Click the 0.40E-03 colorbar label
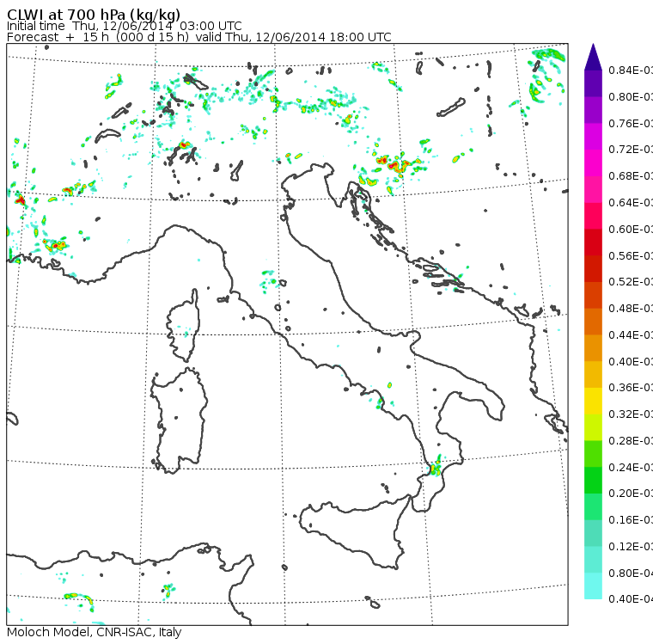This screenshot has height=644, width=653. tap(631, 361)
